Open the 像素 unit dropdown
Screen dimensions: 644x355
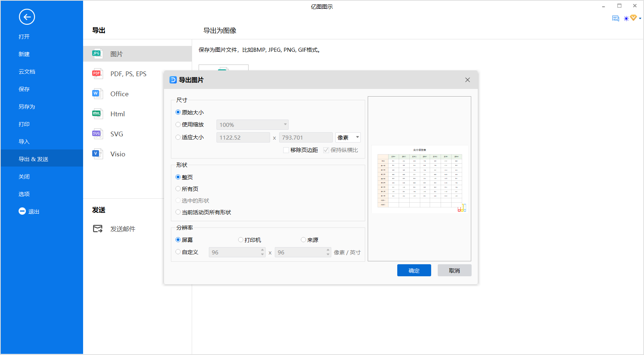[x=348, y=137]
